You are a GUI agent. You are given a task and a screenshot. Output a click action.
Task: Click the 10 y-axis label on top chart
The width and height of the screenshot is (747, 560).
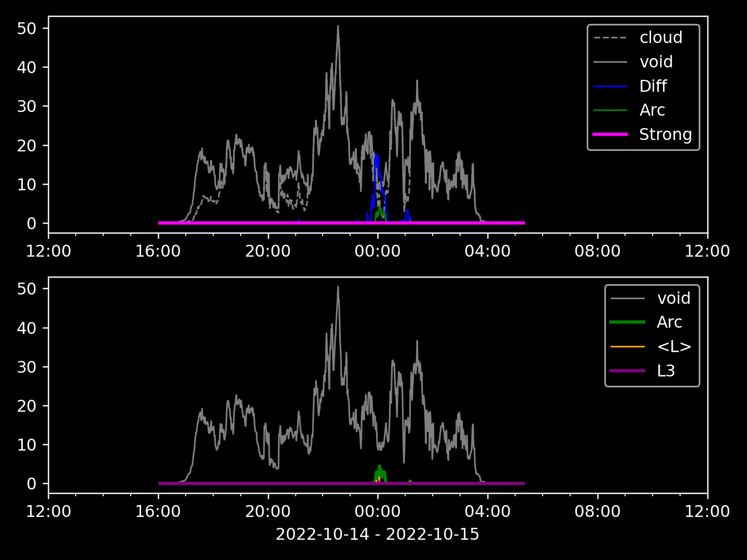tap(26, 185)
